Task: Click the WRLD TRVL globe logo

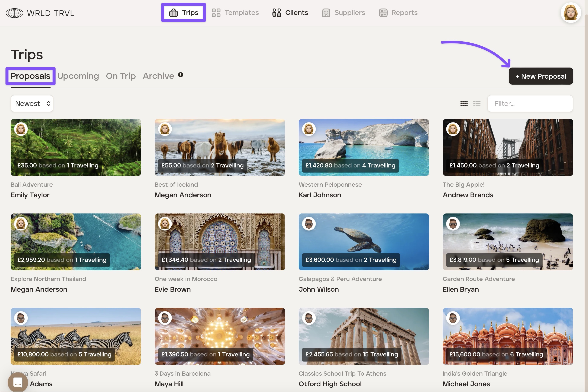Action: [x=14, y=13]
